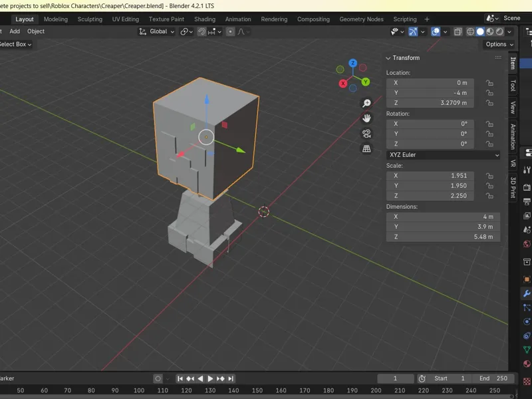Open Render properties tab icon
Viewport: 532px width, 399px height.
pyautogui.click(x=527, y=188)
